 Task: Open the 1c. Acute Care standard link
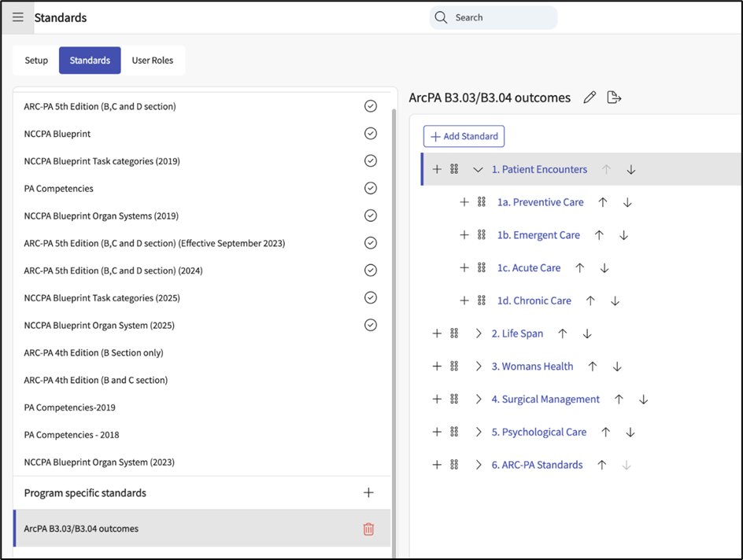tap(528, 268)
